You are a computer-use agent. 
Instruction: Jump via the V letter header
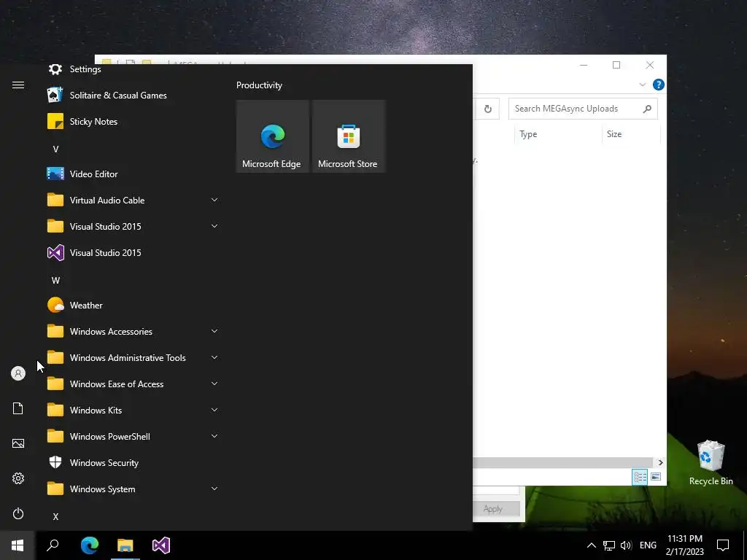tap(55, 149)
